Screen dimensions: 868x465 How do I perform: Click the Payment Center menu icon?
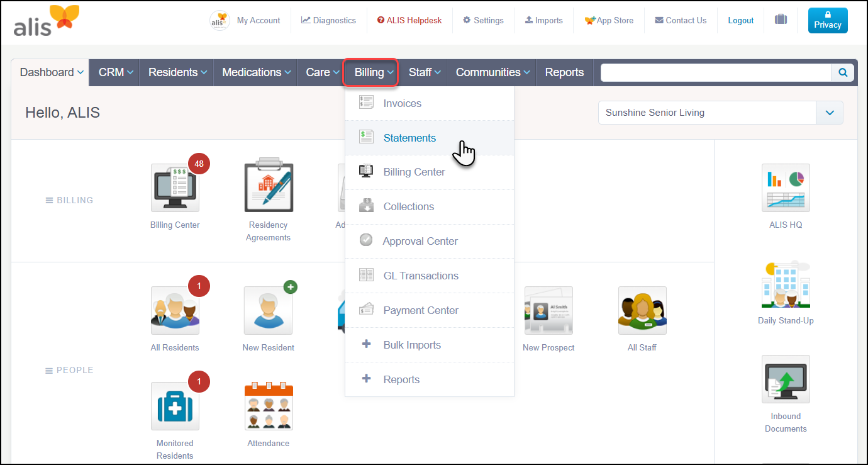(x=366, y=309)
